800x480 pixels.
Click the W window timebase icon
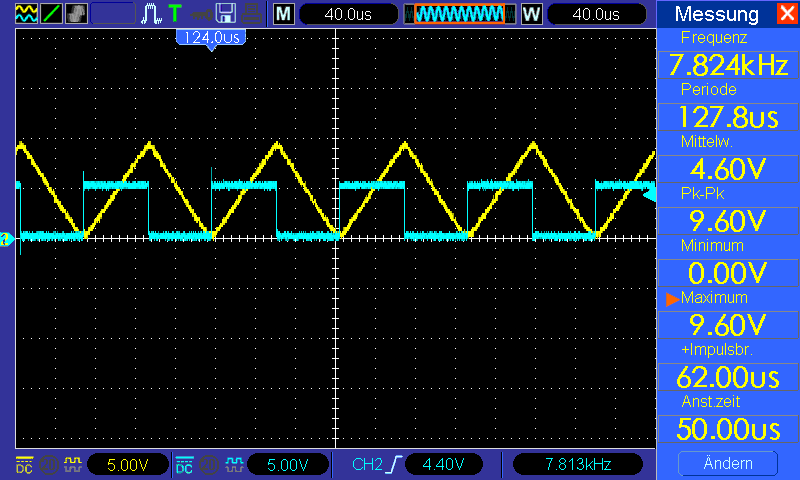coord(532,14)
